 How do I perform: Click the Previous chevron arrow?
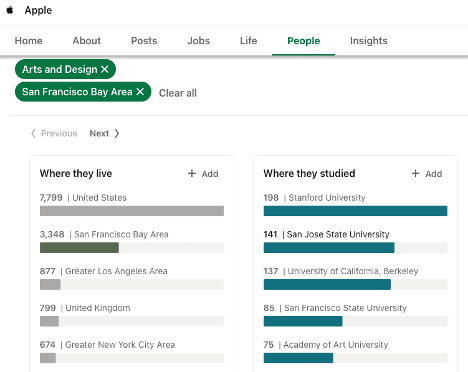pos(33,133)
